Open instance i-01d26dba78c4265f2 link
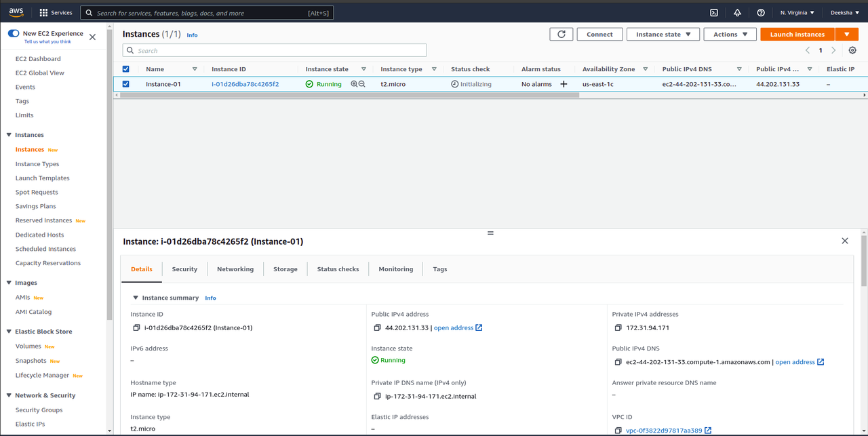 pyautogui.click(x=245, y=84)
